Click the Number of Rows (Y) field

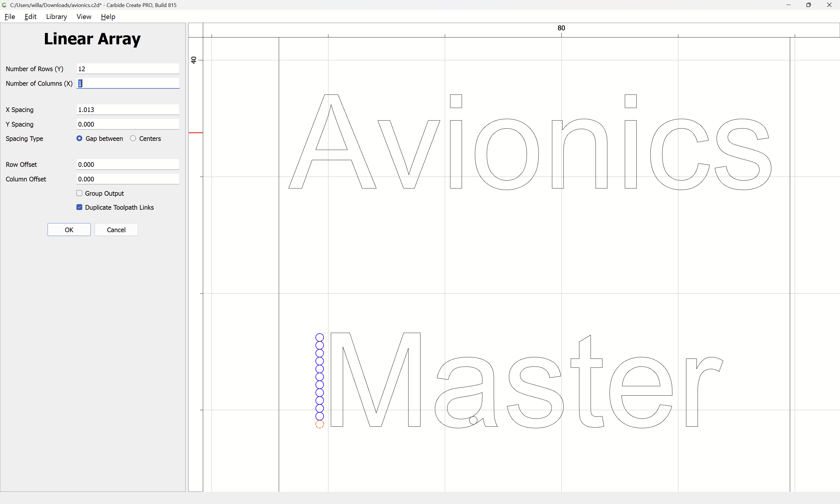point(128,69)
